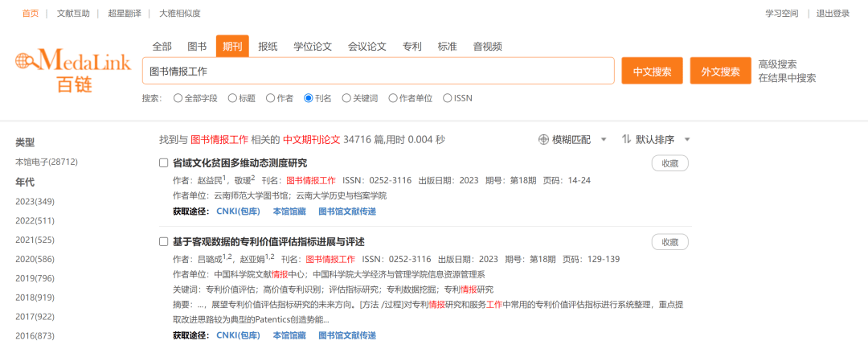
Task: Switch to the 会议论文 tab
Action: [367, 47]
